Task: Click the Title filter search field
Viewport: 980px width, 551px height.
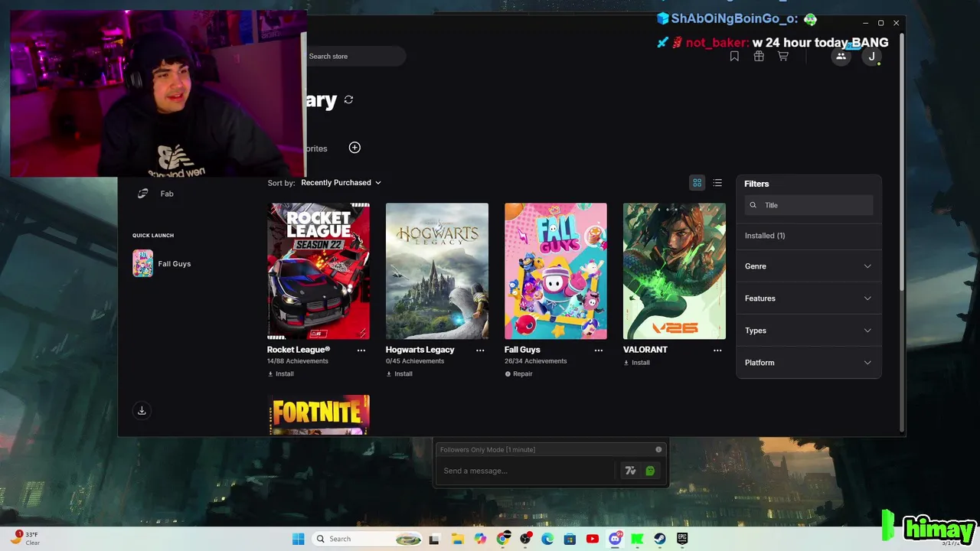Action: (808, 205)
